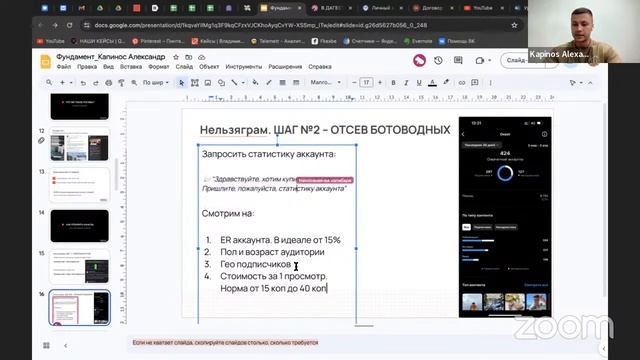Click the Zoom magnifier tool icon
The height and width of the screenshot is (360, 640).
tap(134, 83)
